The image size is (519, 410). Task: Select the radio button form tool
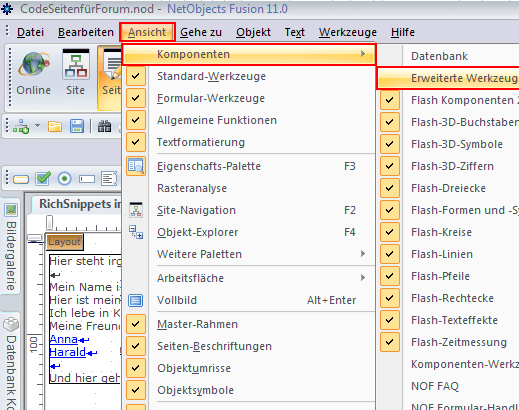pos(65,179)
